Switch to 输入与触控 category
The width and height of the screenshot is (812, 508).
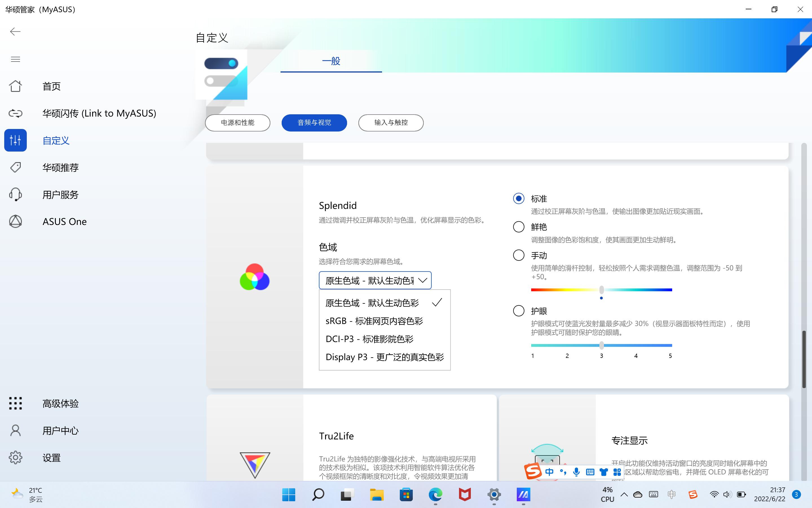tap(391, 123)
